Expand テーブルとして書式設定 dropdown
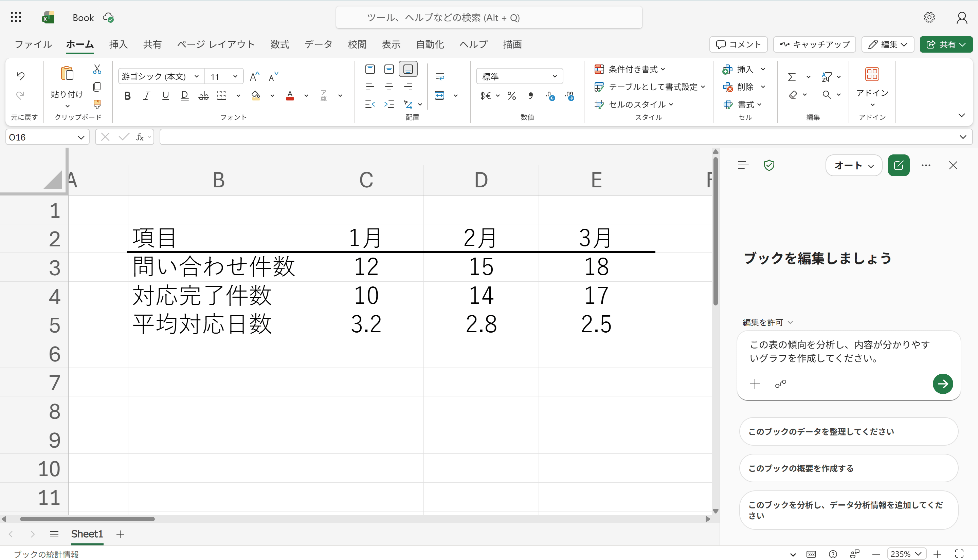Screen dimensions: 978x560 703,87
